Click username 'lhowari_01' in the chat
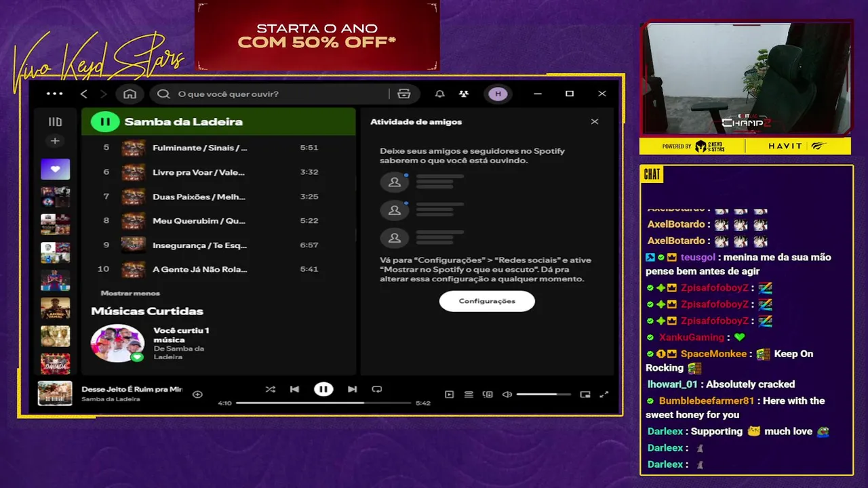 (673, 384)
